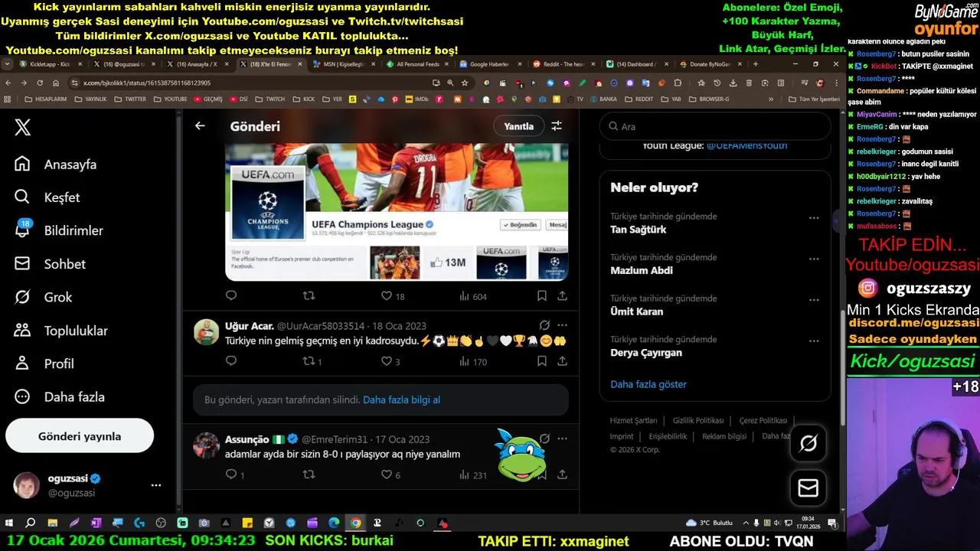Open floating messages envelope button

point(808,487)
